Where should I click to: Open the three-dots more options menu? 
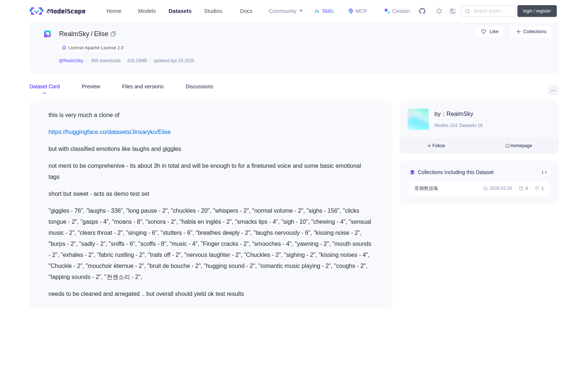(x=553, y=90)
